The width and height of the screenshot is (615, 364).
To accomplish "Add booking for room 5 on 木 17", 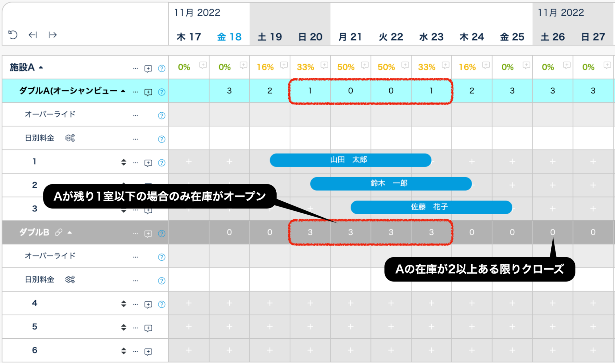I will (189, 327).
